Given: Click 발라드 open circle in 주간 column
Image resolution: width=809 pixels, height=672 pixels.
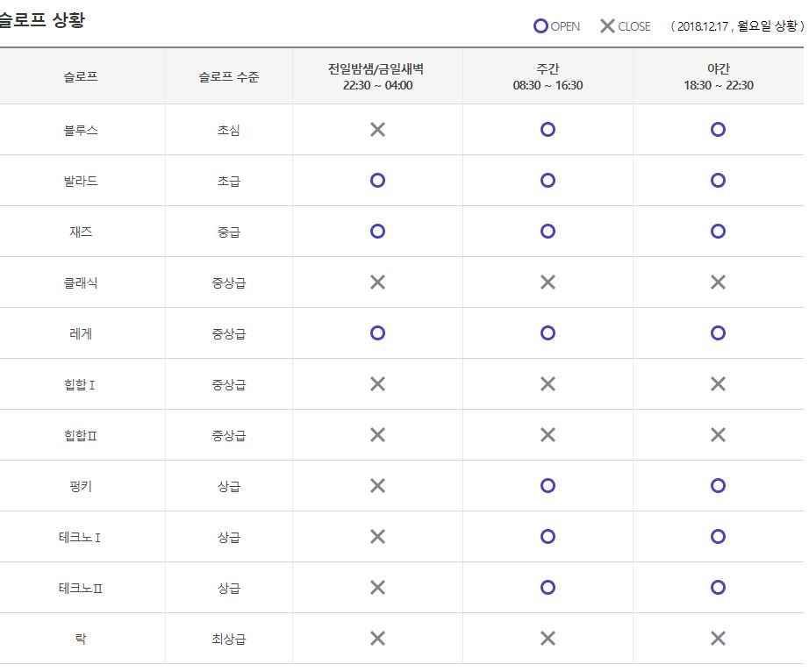Looking at the screenshot, I should pyautogui.click(x=548, y=181).
